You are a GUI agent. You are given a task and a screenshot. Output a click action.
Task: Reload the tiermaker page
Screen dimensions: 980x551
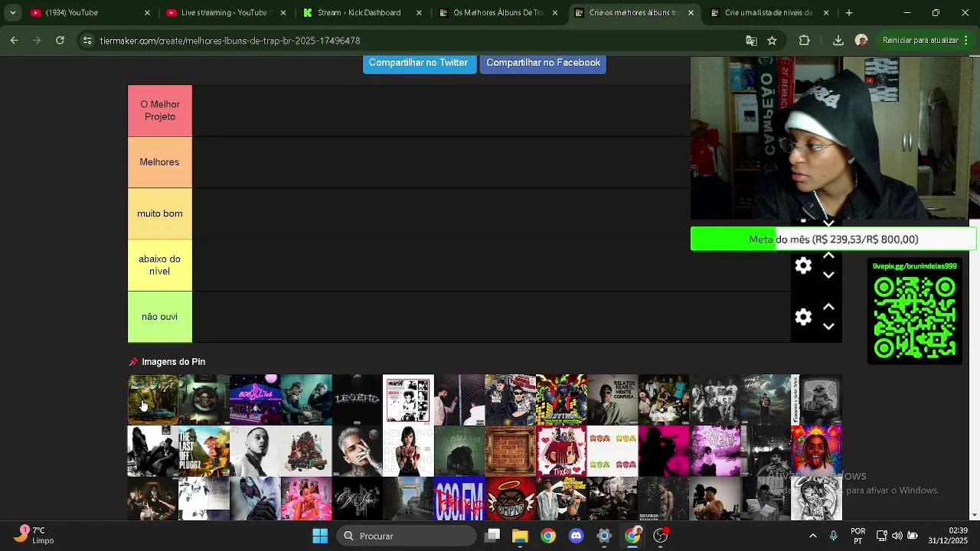[60, 41]
